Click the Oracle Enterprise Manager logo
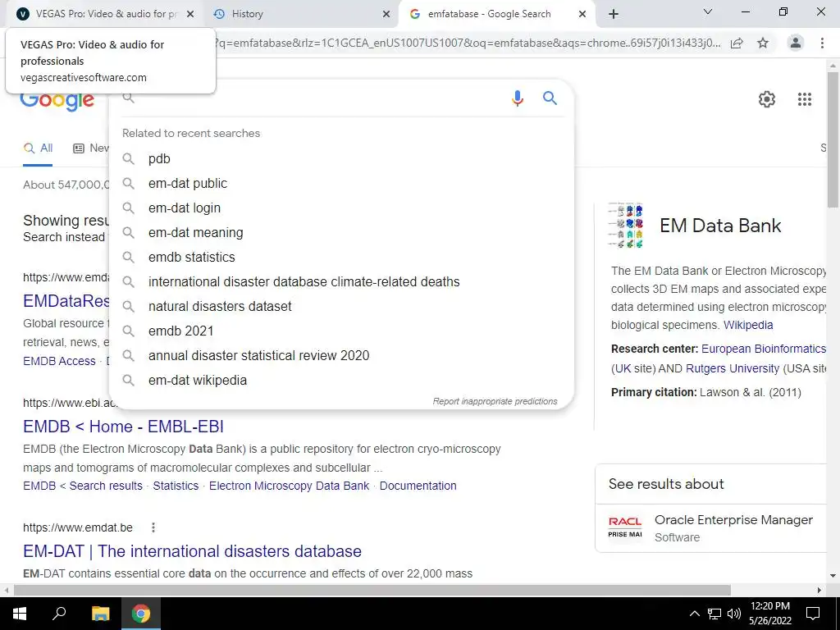 pyautogui.click(x=624, y=527)
